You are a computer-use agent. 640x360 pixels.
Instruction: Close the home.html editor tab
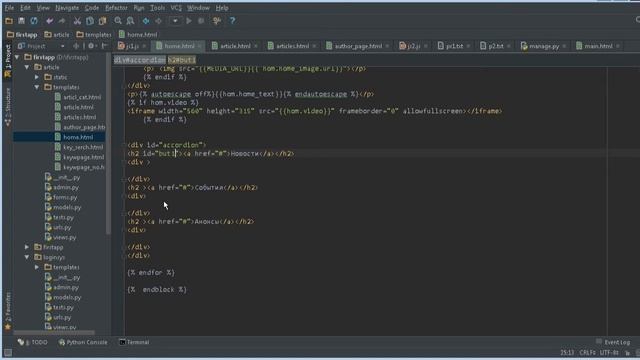[200, 46]
